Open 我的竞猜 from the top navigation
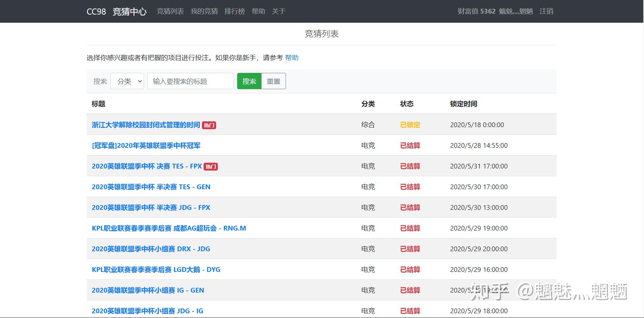The height and width of the screenshot is (318, 644). click(x=204, y=11)
